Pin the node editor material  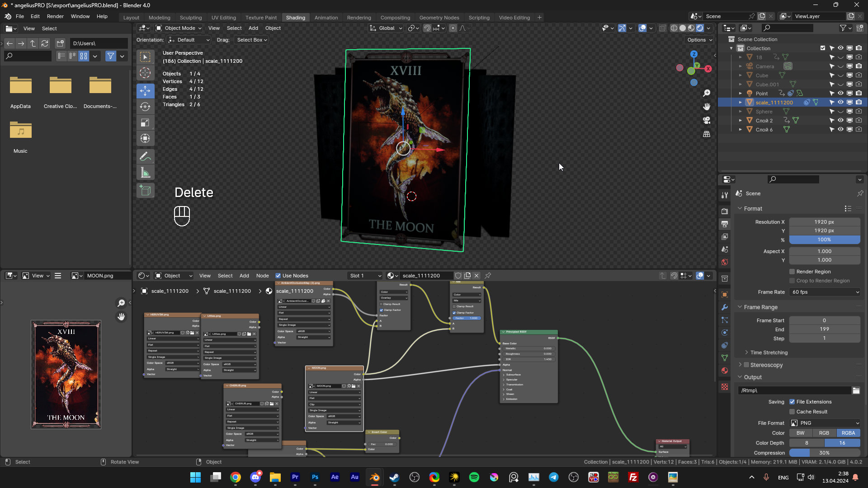[488, 276]
